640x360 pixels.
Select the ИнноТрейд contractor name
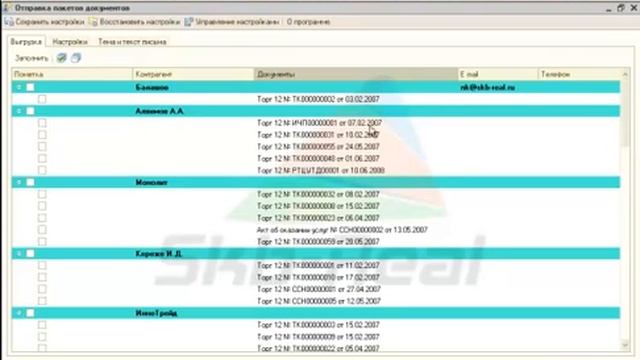156,313
